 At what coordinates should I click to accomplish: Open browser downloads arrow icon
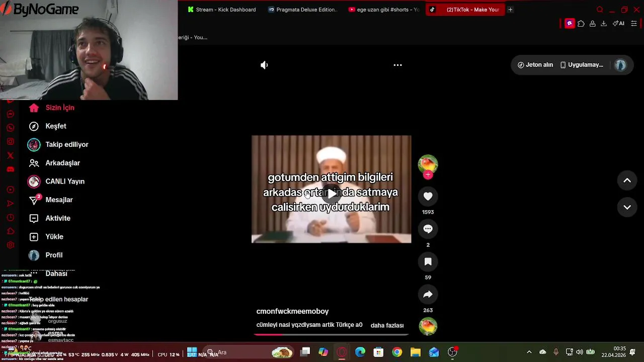tap(604, 23)
